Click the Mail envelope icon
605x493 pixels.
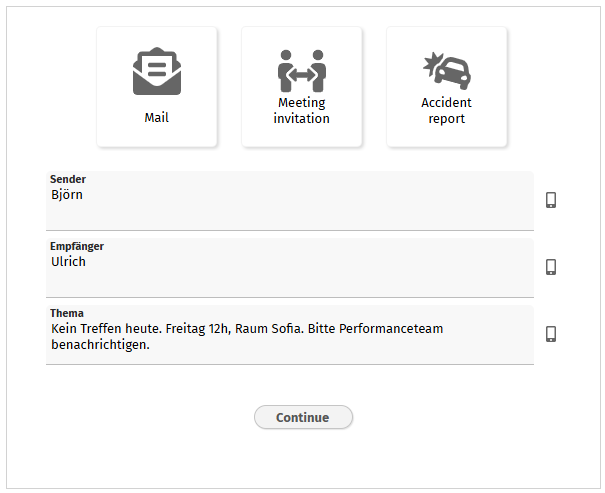157,73
